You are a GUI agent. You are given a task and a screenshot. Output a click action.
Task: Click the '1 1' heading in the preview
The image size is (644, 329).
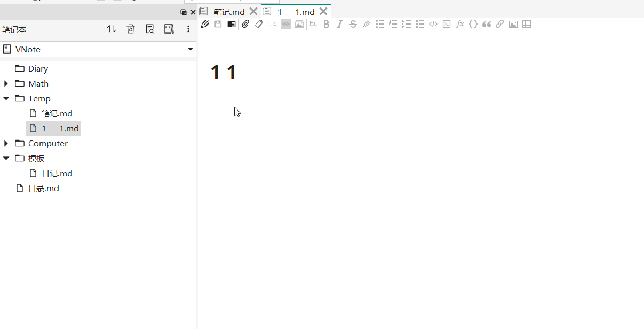tap(224, 72)
